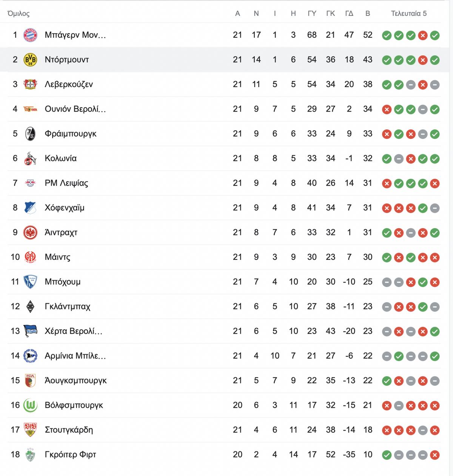Select the ΡΜ Λειψίας team name
This screenshot has width=453, height=476.
[66, 183]
